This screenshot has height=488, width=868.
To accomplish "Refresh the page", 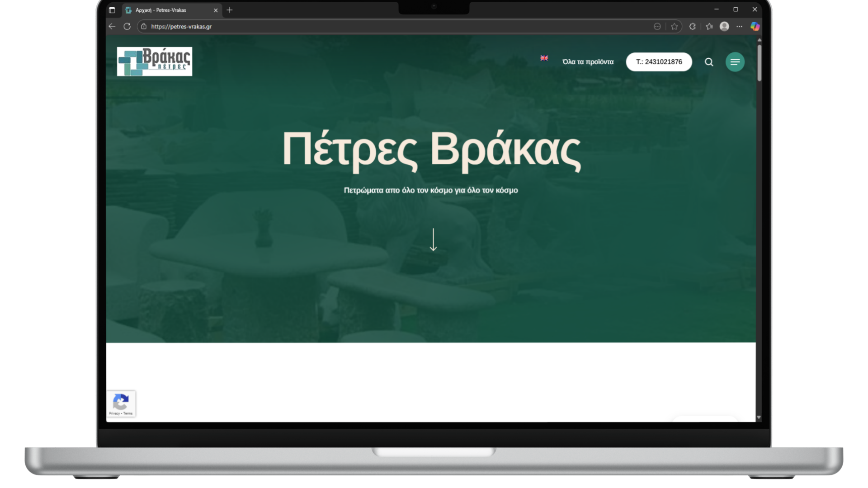I will [x=127, y=26].
